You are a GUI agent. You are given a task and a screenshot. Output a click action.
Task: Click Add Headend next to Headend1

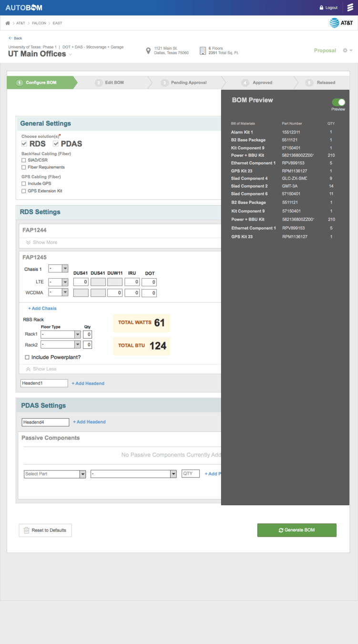(x=88, y=383)
